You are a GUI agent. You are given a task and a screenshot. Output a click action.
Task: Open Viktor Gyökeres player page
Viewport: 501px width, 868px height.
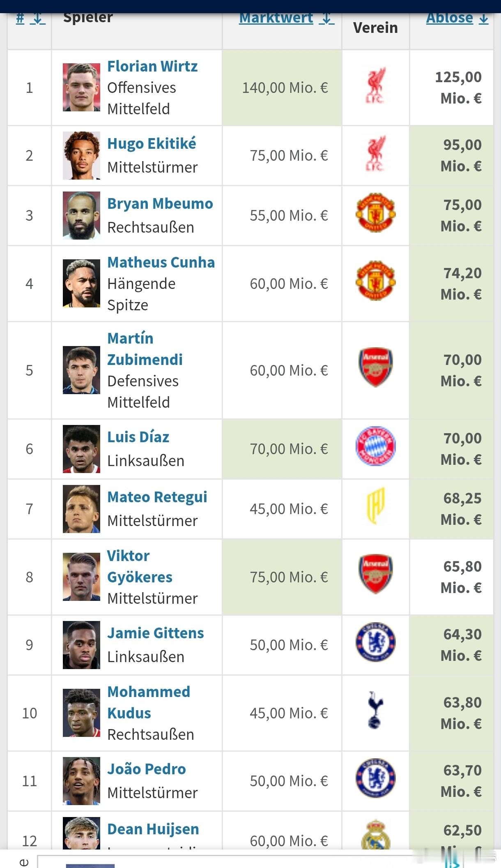click(x=140, y=566)
